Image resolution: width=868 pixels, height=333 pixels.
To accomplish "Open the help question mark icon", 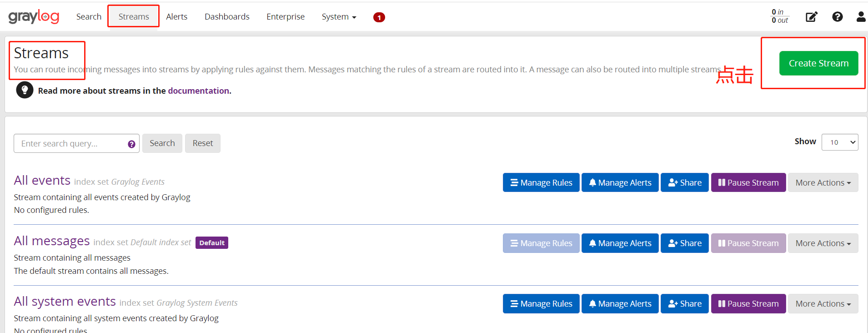I will [837, 17].
